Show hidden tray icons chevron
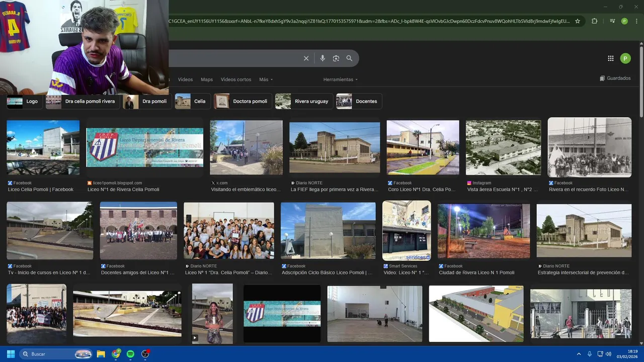Viewport: 644px width, 362px height. point(579,354)
